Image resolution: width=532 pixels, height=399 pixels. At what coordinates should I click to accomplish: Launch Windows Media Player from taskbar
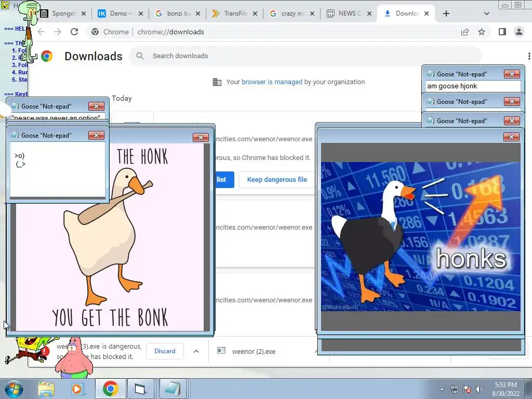click(x=77, y=389)
